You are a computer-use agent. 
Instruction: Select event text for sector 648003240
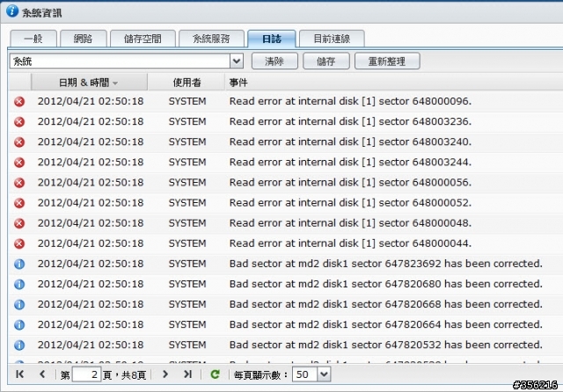(350, 142)
